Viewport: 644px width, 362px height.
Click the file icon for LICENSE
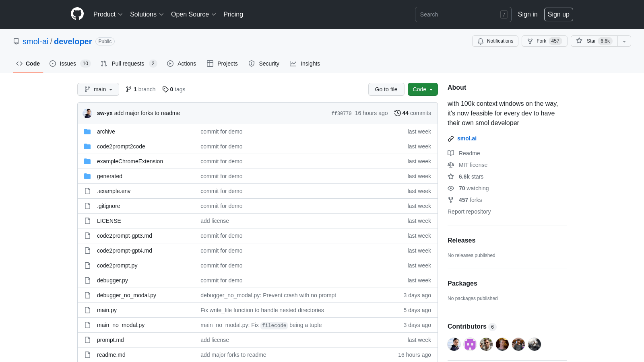(87, 221)
